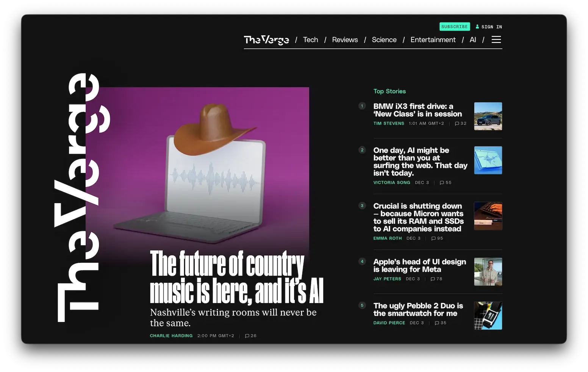The width and height of the screenshot is (588, 372).
Task: Open the Pebble 2 Duo smartwatch thumbnail
Action: (x=488, y=315)
